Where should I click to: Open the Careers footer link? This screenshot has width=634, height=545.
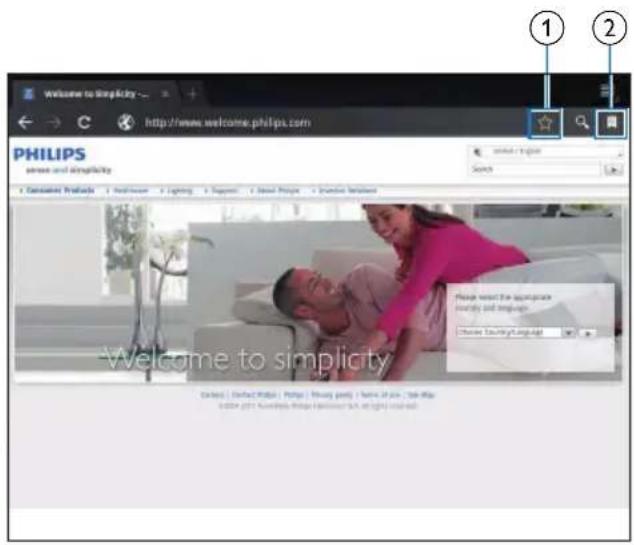click(x=212, y=395)
